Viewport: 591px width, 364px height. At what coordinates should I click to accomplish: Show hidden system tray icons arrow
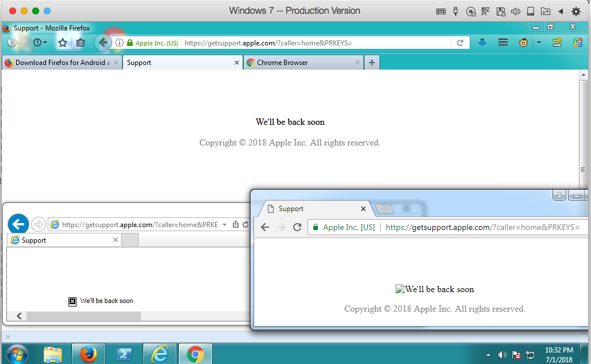(488, 355)
